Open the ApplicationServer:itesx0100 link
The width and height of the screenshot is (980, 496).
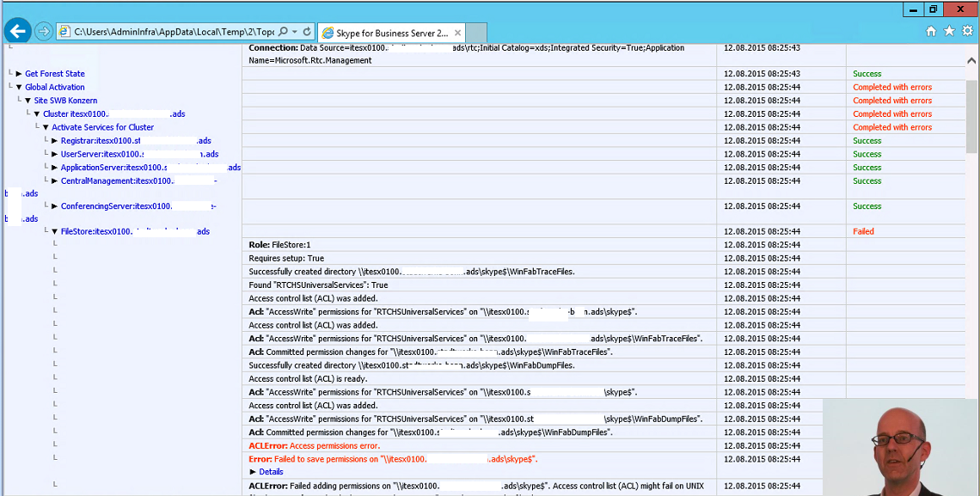[150, 168]
